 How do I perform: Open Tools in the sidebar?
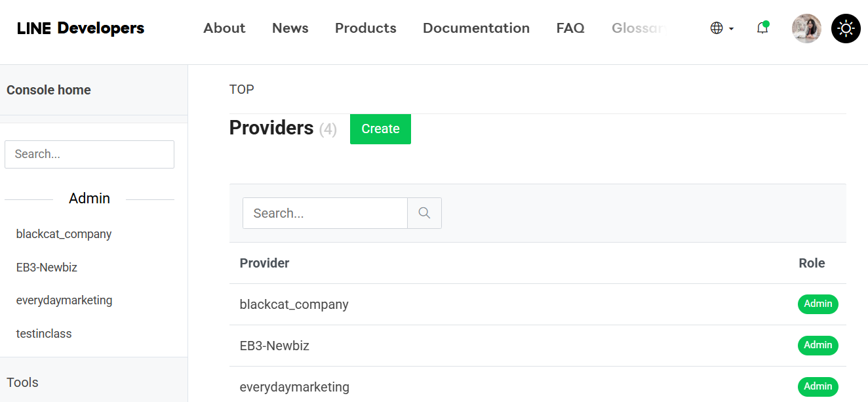pyautogui.click(x=22, y=382)
